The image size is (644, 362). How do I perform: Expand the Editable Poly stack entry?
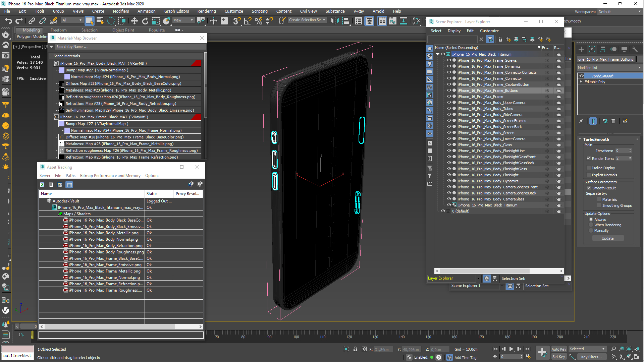(x=581, y=82)
